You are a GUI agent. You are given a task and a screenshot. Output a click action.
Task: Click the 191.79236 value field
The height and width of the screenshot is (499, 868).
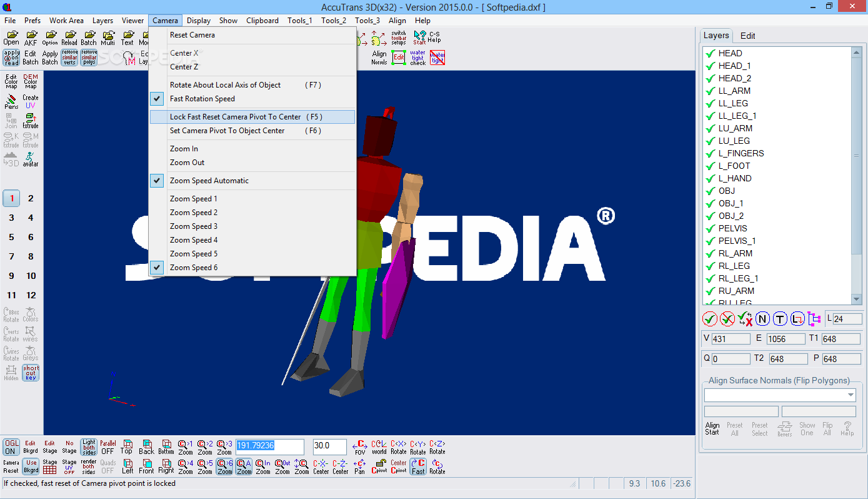click(269, 447)
